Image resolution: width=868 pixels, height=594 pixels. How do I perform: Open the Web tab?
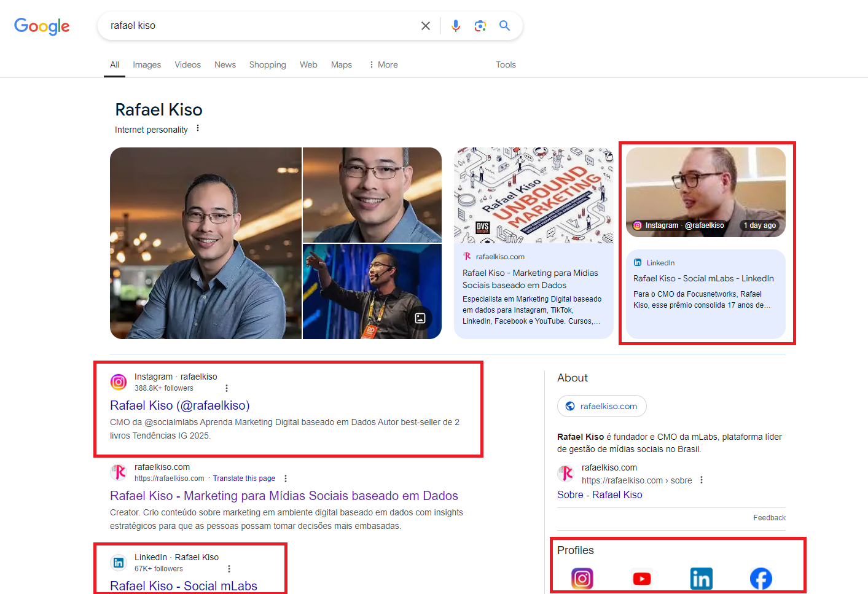pos(308,64)
